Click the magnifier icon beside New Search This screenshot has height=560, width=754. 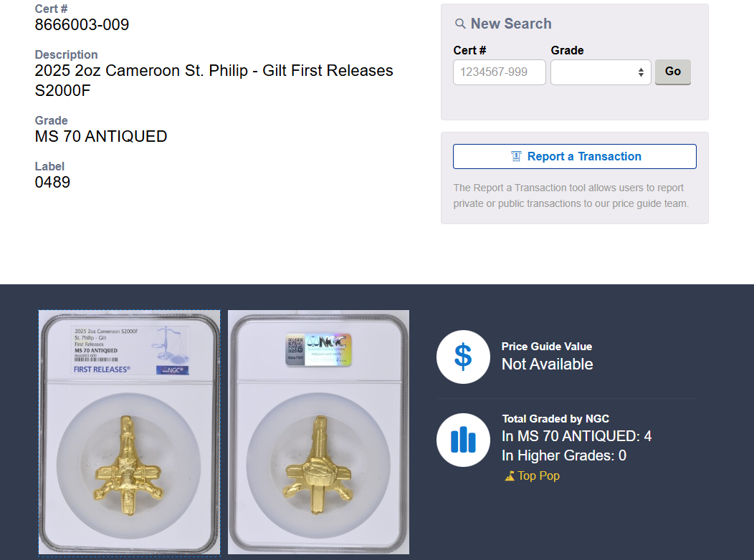[460, 24]
